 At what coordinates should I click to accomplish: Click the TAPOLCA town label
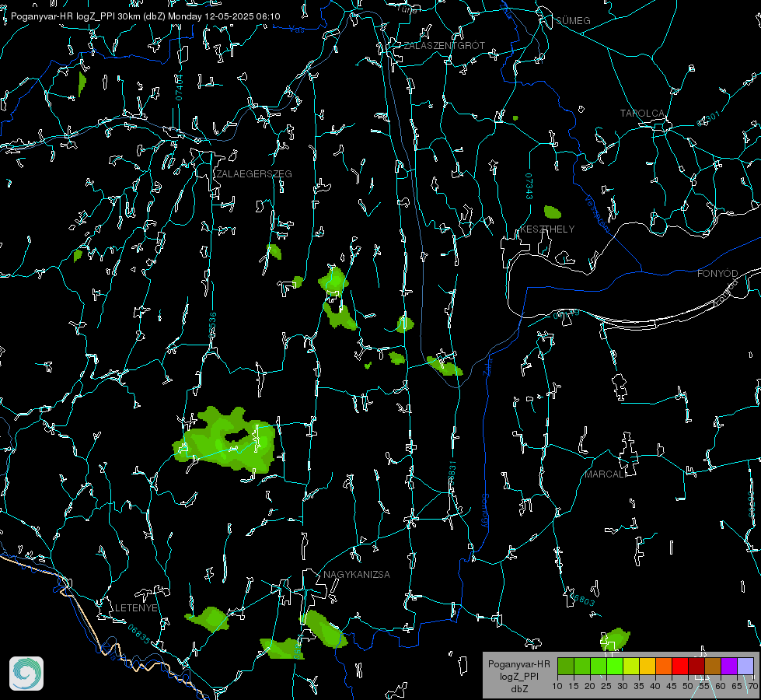[x=642, y=114]
